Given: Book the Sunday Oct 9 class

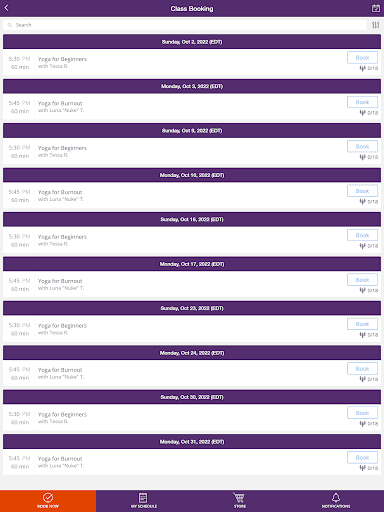Looking at the screenshot, I should tap(362, 146).
